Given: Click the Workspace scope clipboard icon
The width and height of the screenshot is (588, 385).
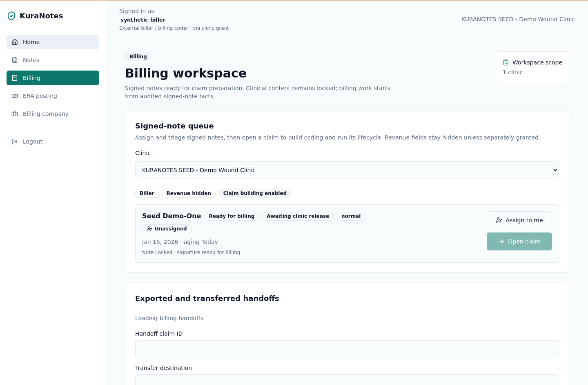Looking at the screenshot, I should coord(506,62).
